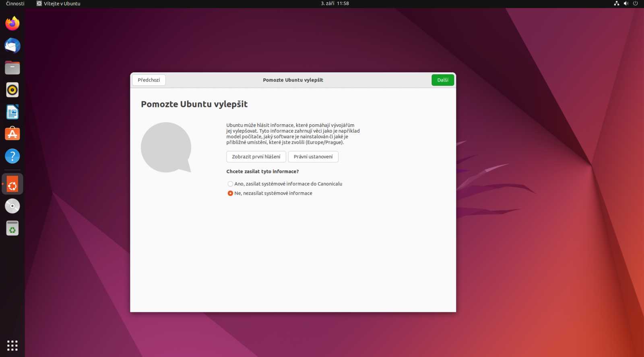Open Právní ustanovení
The width and height of the screenshot is (644, 357).
(313, 157)
